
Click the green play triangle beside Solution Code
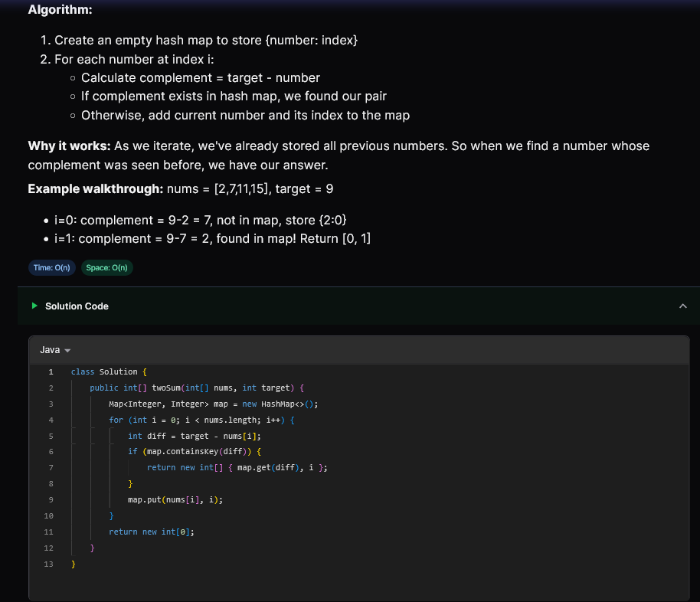click(34, 306)
